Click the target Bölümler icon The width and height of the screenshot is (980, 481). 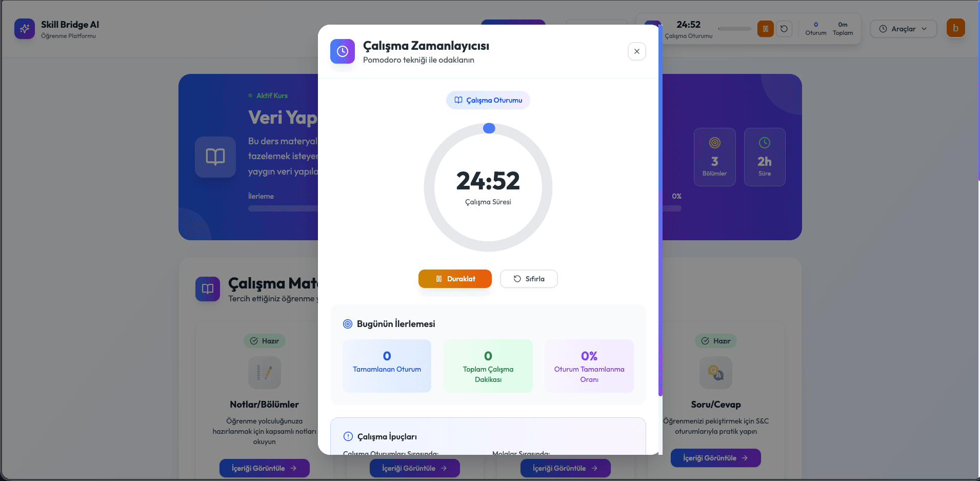pos(714,143)
